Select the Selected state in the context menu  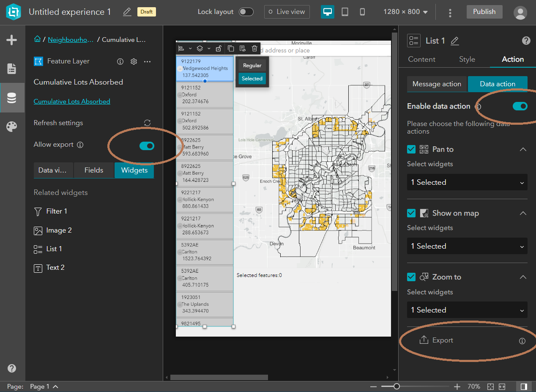coord(252,78)
